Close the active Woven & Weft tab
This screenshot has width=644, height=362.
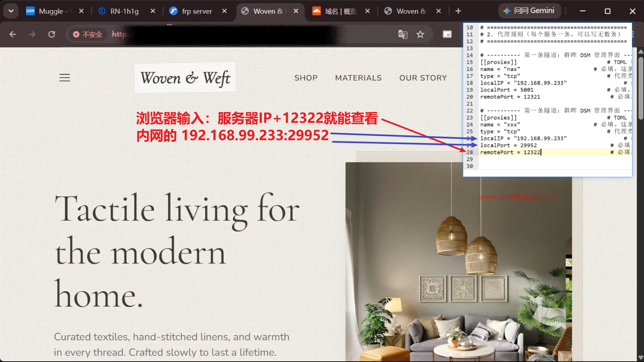pyautogui.click(x=296, y=11)
